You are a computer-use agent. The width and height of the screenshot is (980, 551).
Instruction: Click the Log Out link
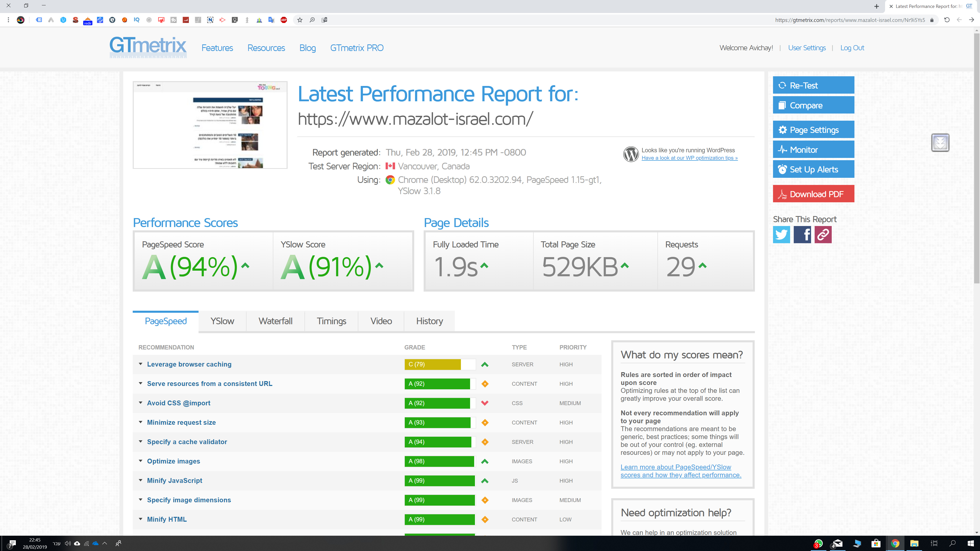pos(852,48)
